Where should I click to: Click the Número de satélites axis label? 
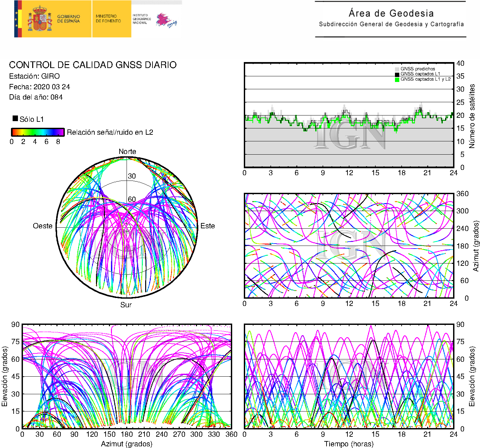pos(472,116)
